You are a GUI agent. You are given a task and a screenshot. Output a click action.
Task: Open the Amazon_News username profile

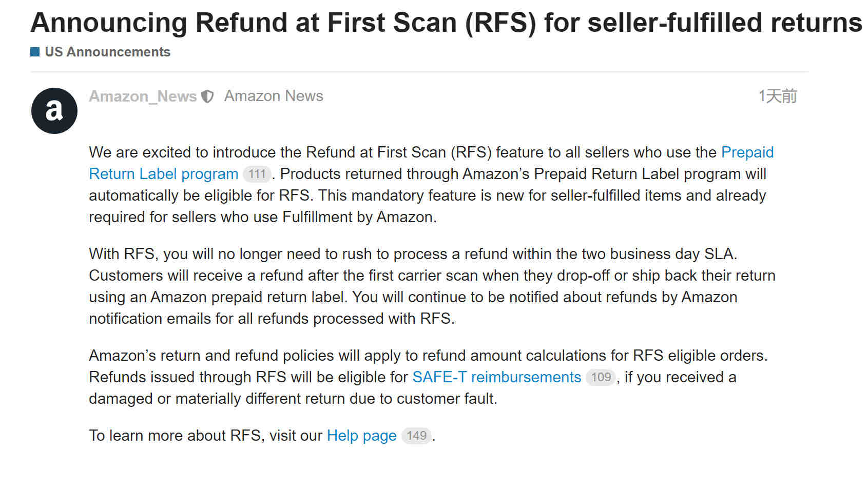point(143,96)
